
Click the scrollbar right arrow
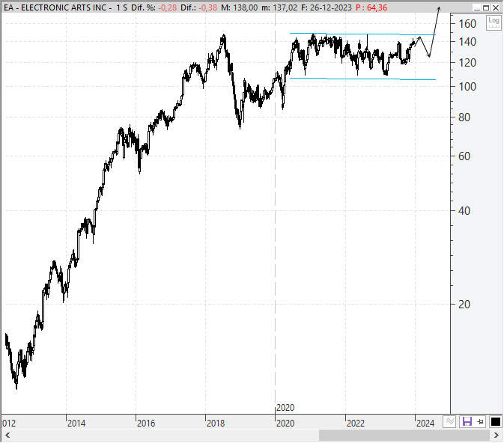click(x=497, y=436)
